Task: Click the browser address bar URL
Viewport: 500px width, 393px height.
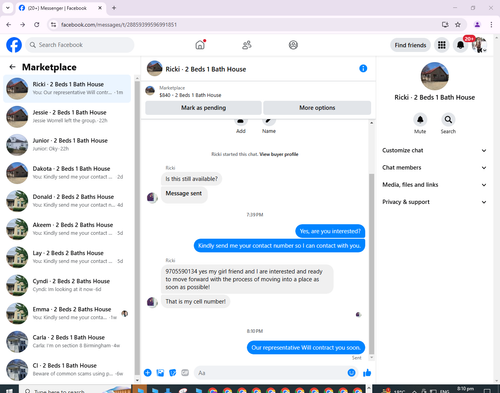Action: point(119,25)
